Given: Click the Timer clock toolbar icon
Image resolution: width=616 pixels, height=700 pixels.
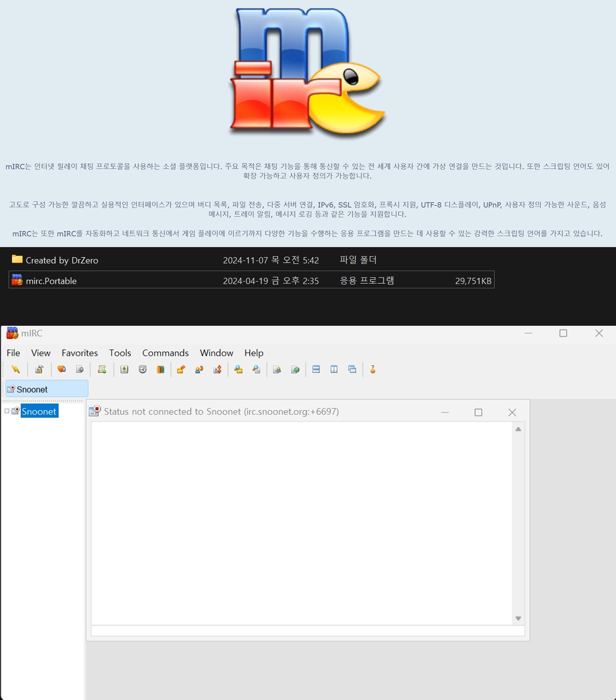Looking at the screenshot, I should tap(142, 369).
